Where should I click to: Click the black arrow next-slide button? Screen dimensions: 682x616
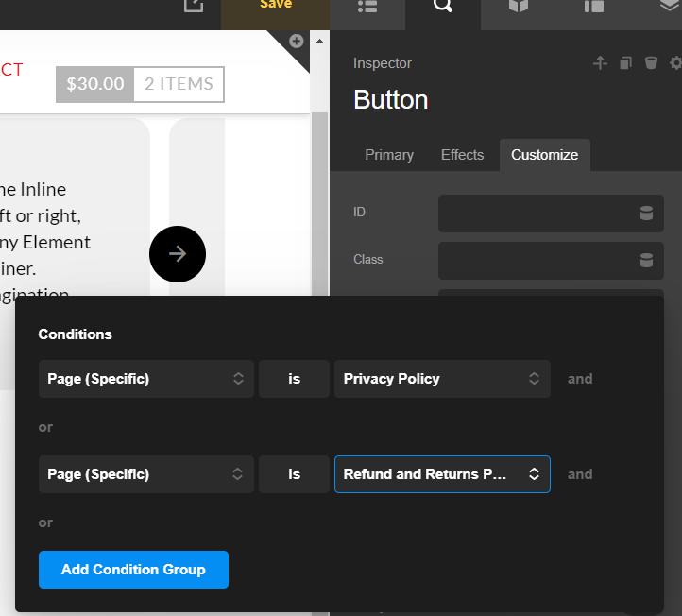pyautogui.click(x=178, y=253)
